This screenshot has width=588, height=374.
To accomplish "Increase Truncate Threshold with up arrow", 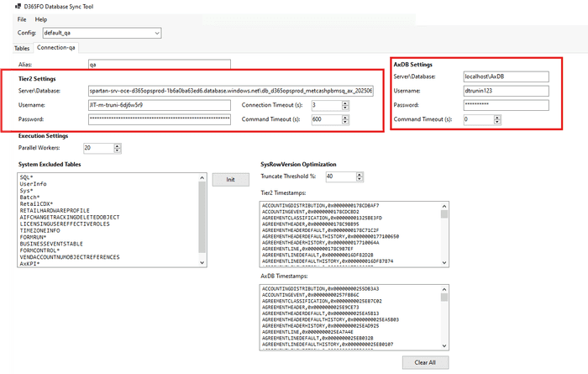I will pos(360,175).
